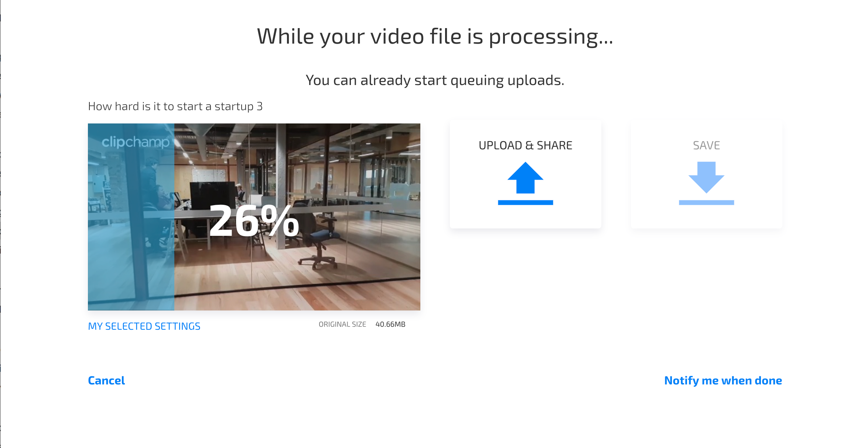
Task: Click the UPLOAD & SHARE label text
Action: click(525, 145)
